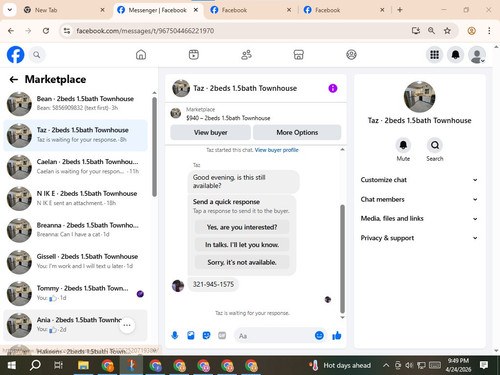Click the 321-945-1575 message bubble

[213, 284]
